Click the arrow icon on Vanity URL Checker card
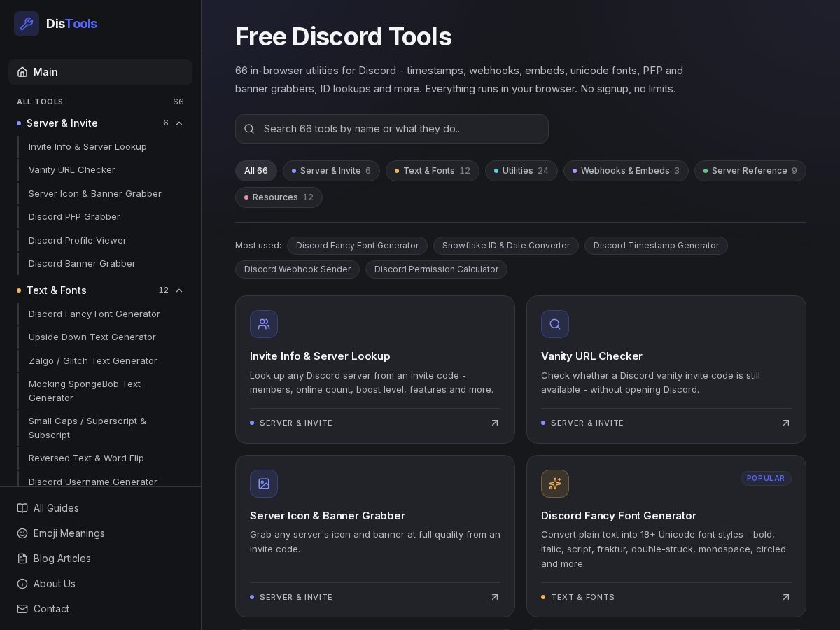 pyautogui.click(x=786, y=423)
